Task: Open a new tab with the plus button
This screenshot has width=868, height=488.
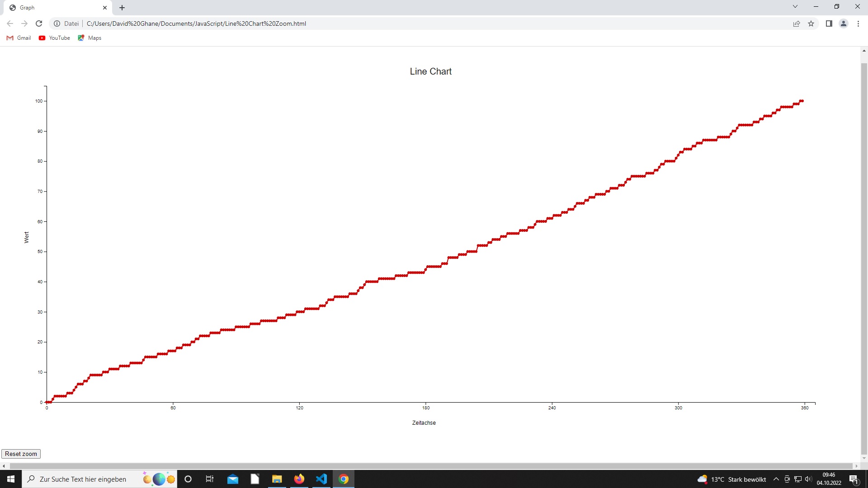Action: point(122,8)
